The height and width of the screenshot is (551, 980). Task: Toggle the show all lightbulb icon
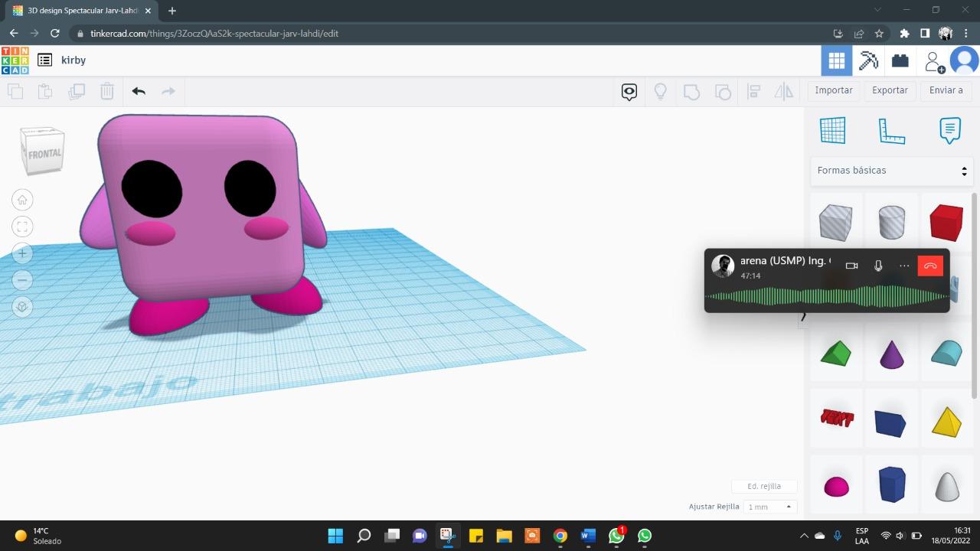[660, 92]
